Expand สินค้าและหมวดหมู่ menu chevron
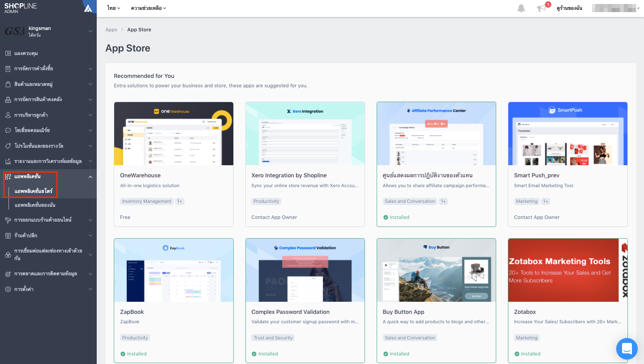 (x=90, y=84)
